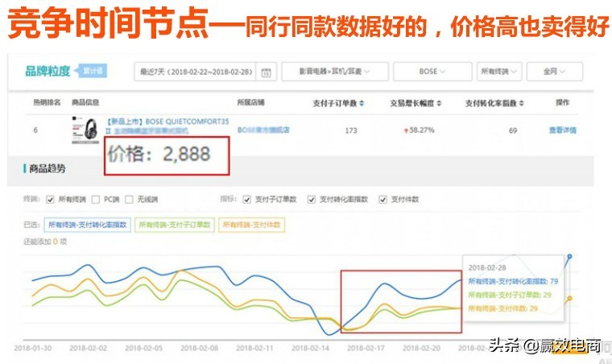Click the order count value 173
Viewport: 612px width, 364px height.
point(351,130)
